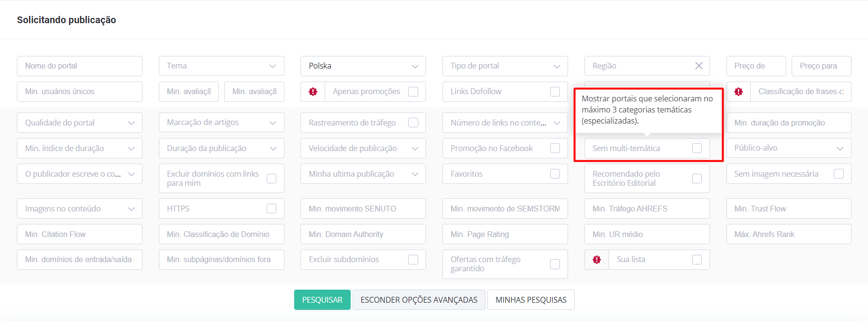Expand Marcação de artigos dropdown
868x321 pixels.
[222, 123]
